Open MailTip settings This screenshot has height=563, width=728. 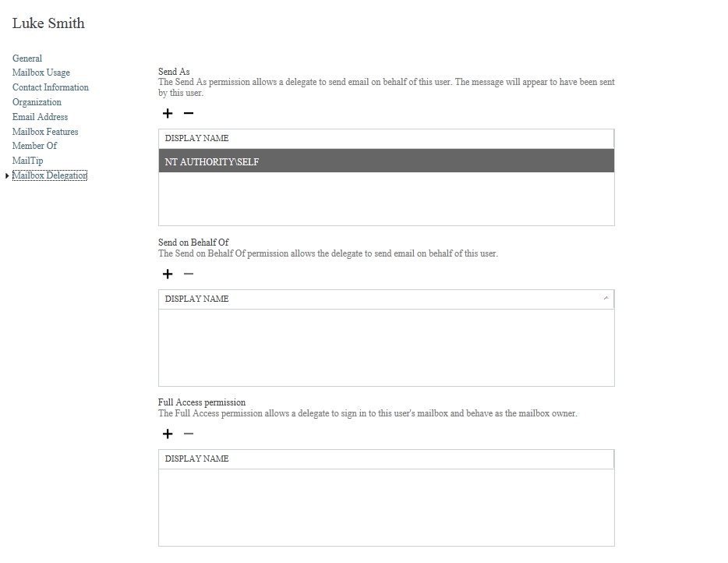tap(27, 161)
